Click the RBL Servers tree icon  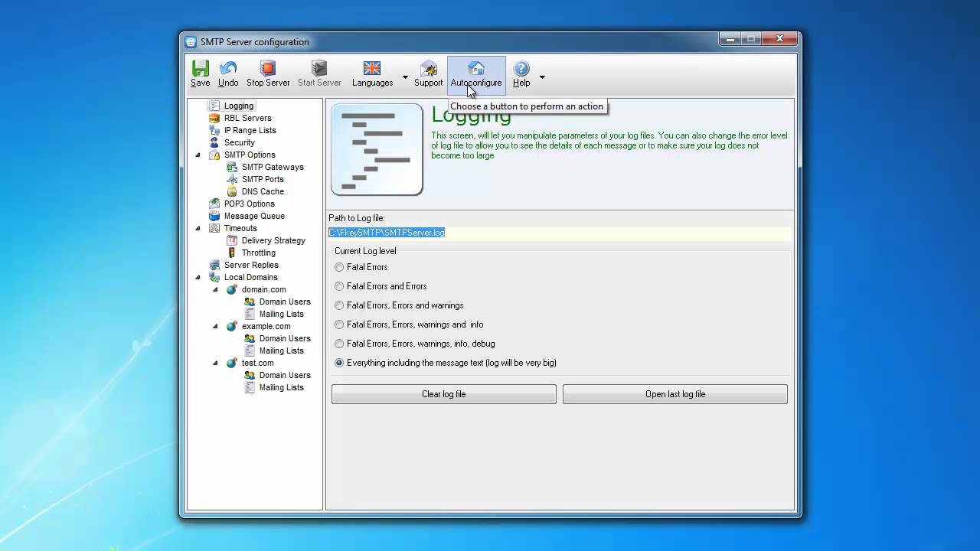click(214, 118)
